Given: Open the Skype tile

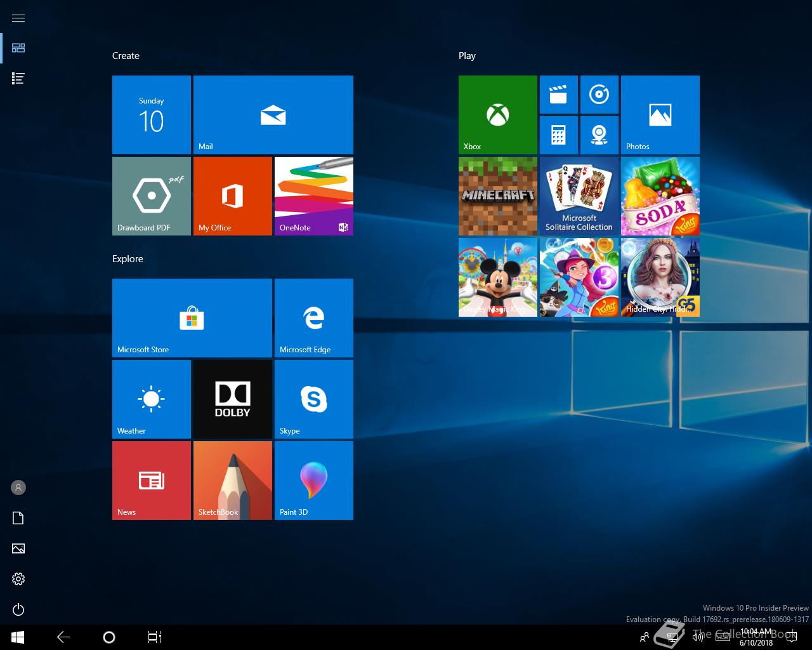Looking at the screenshot, I should point(314,399).
